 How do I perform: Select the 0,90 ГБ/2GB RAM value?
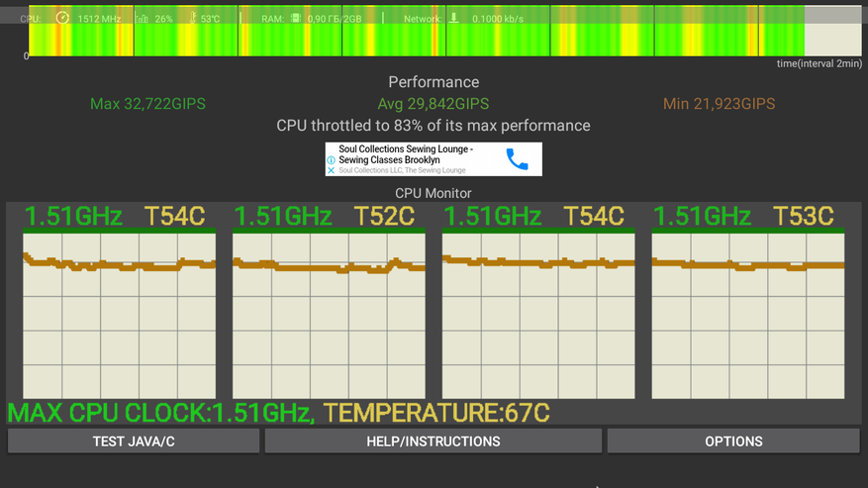[335, 19]
